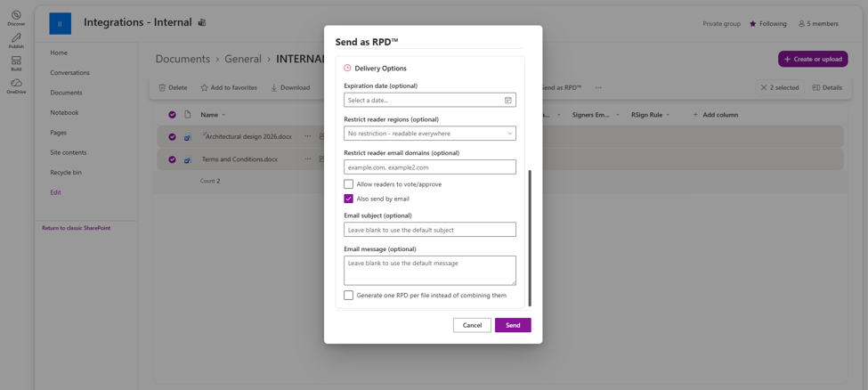Click Documents in the breadcrumb
The image size is (868, 390).
183,59
